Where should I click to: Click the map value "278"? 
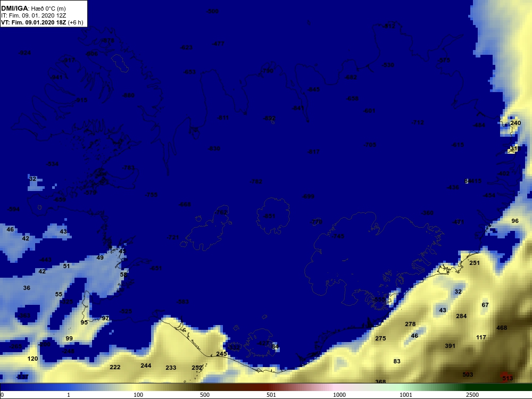coord(410,324)
